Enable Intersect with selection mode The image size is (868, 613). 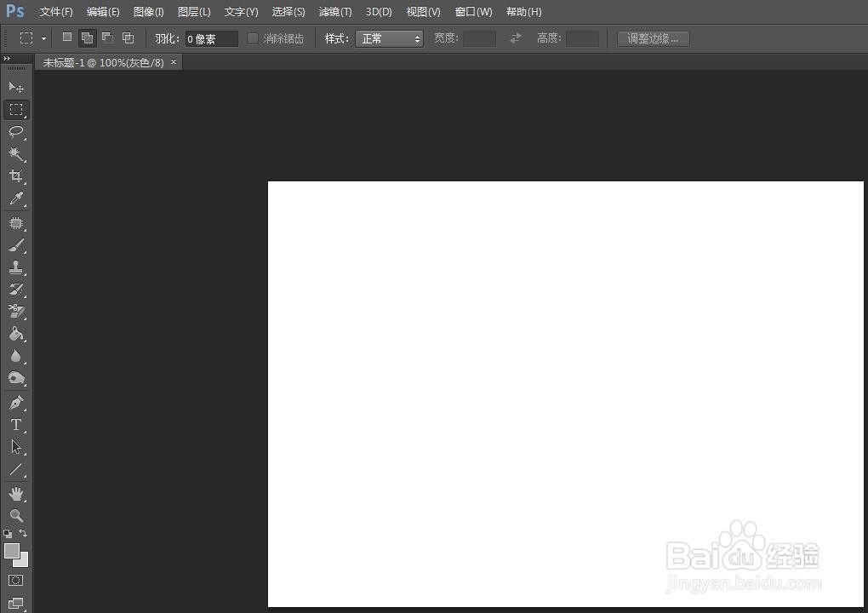pyautogui.click(x=128, y=37)
